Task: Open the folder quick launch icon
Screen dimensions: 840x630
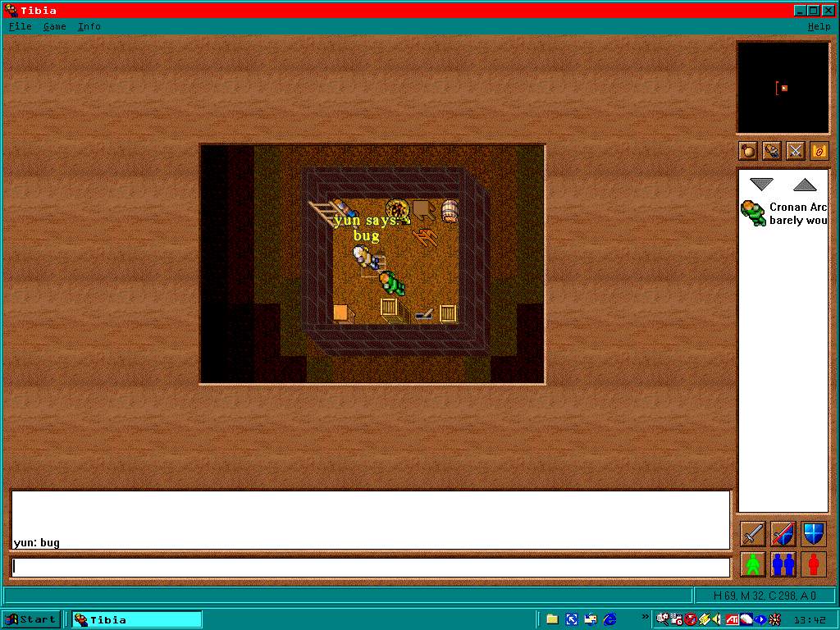Action: [x=552, y=620]
